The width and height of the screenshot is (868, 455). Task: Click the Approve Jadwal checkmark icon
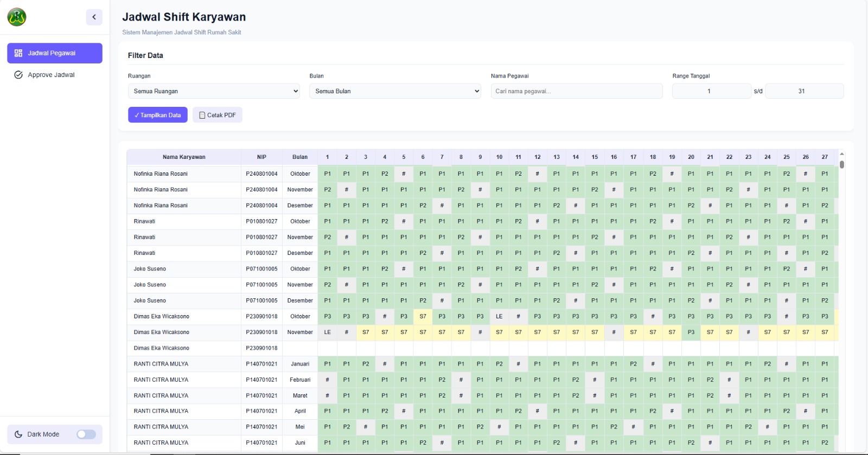(x=18, y=75)
